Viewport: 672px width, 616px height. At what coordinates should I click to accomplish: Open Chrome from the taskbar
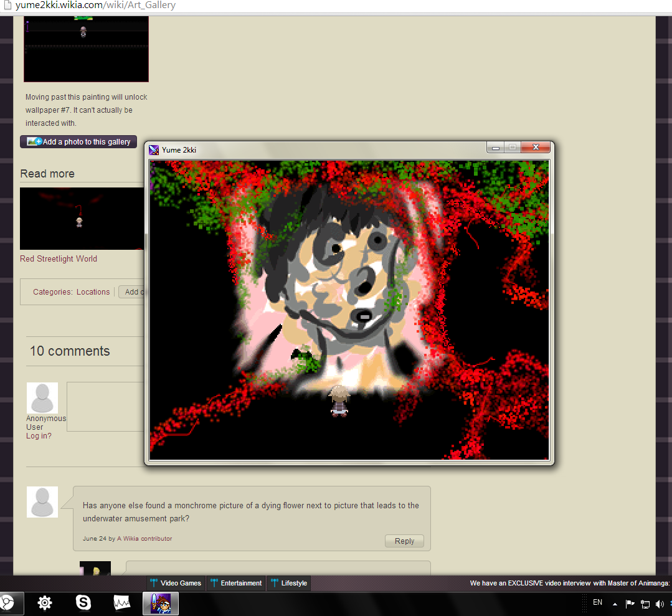[x=6, y=603]
